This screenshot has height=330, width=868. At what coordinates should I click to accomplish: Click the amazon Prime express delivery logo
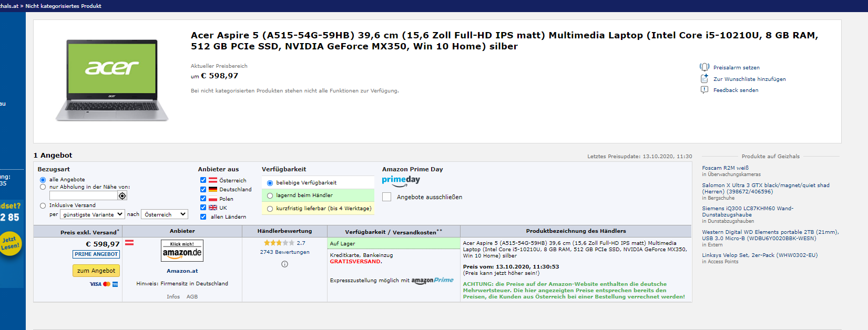click(x=432, y=281)
